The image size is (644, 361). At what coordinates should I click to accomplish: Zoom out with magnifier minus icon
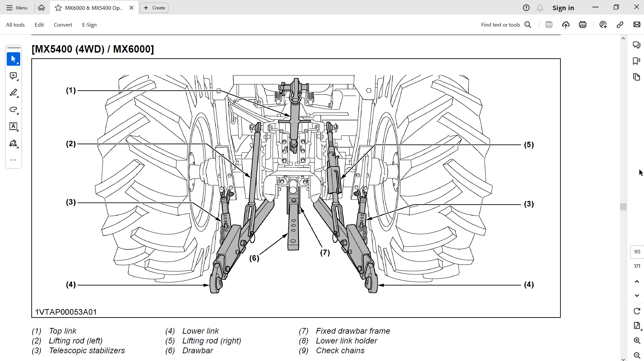pyautogui.click(x=637, y=355)
